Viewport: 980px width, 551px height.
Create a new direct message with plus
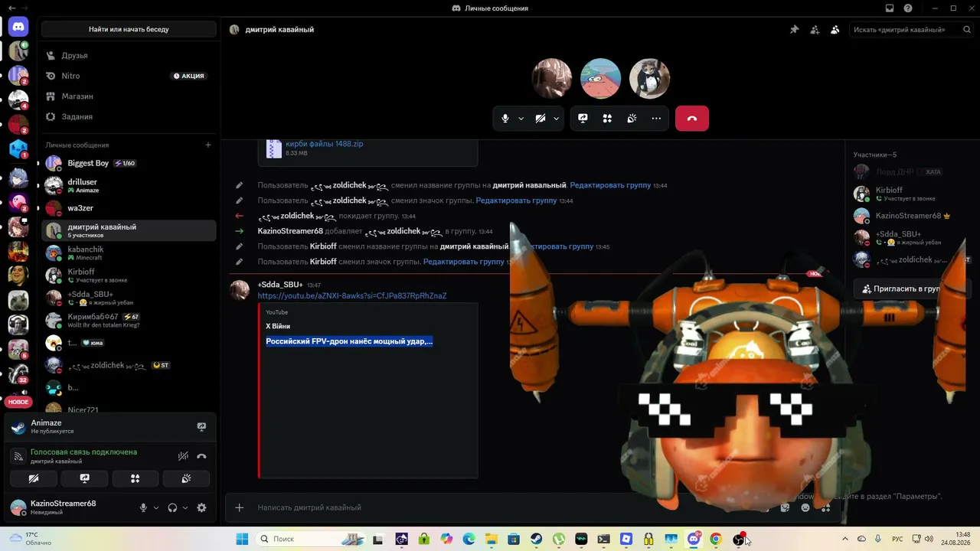[x=208, y=145]
